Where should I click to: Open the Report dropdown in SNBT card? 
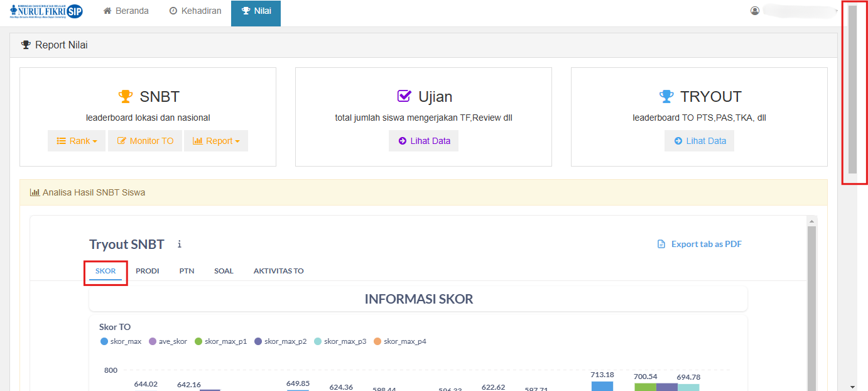215,141
